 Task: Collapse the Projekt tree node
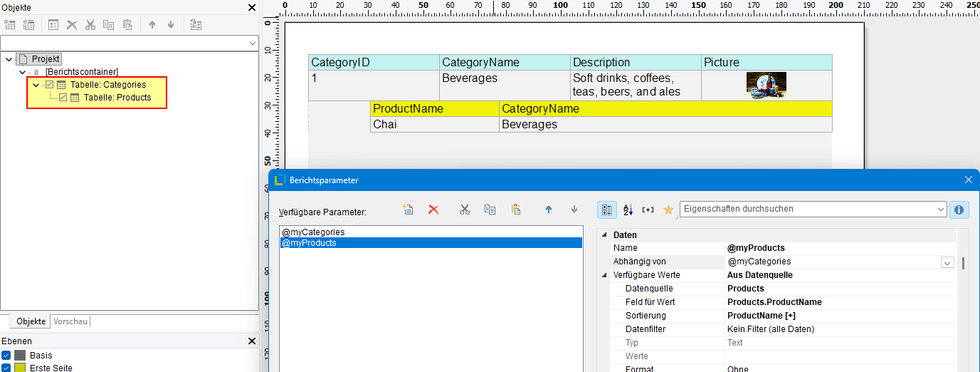pos(9,59)
